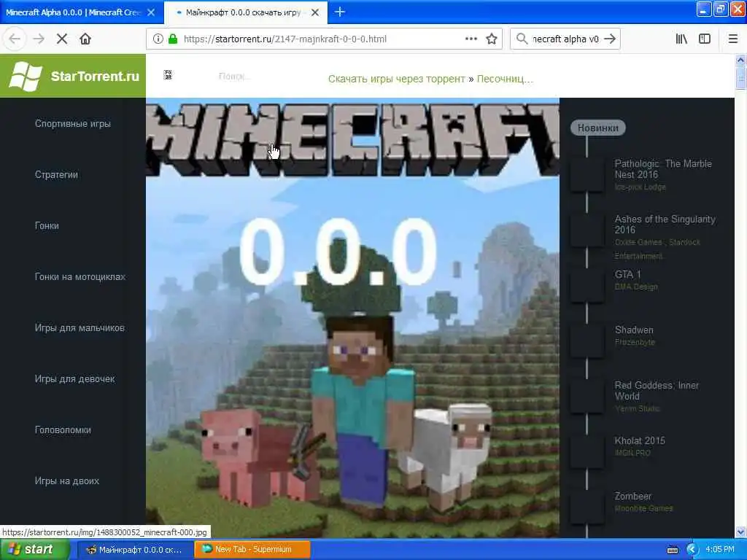
Task: Expand hidden tray icons with the arrow
Action: (692, 550)
